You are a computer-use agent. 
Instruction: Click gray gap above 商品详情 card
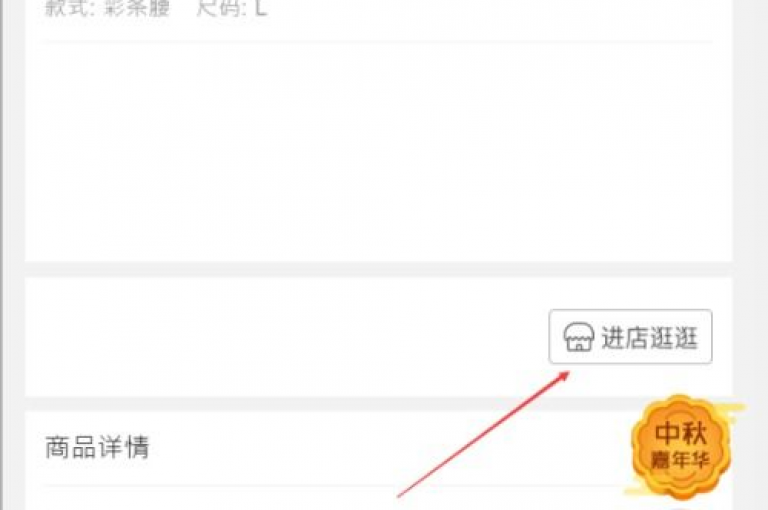pyautogui.click(x=378, y=404)
